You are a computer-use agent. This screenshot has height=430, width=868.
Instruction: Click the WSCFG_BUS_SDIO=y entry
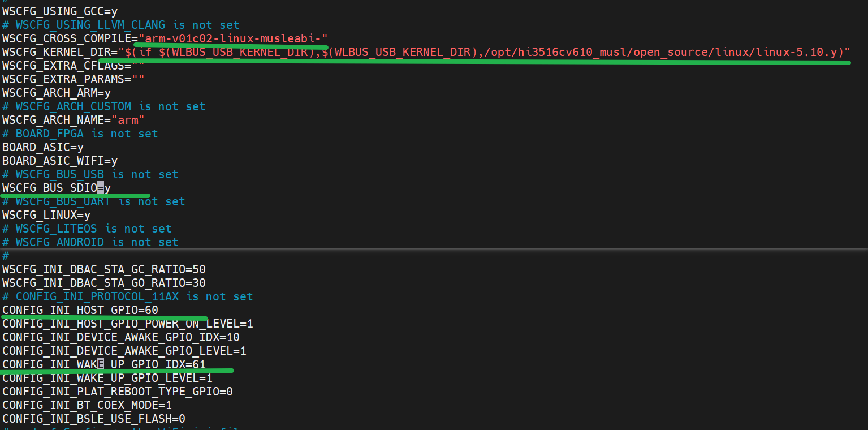(57, 188)
